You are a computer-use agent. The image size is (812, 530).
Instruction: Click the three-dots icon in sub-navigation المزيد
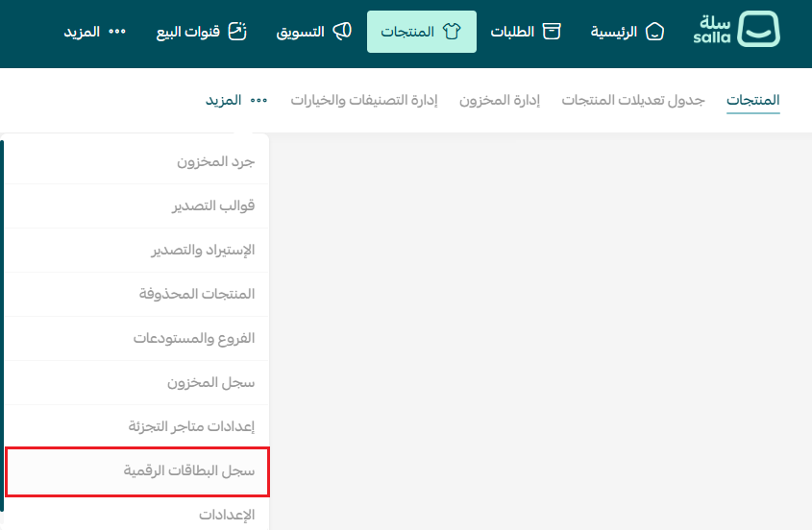tap(258, 101)
